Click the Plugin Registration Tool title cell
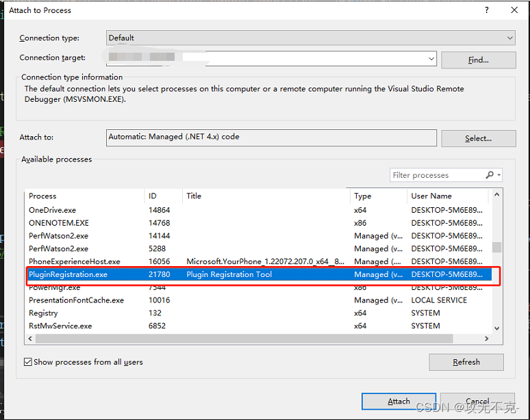530x420 pixels. tap(229, 274)
